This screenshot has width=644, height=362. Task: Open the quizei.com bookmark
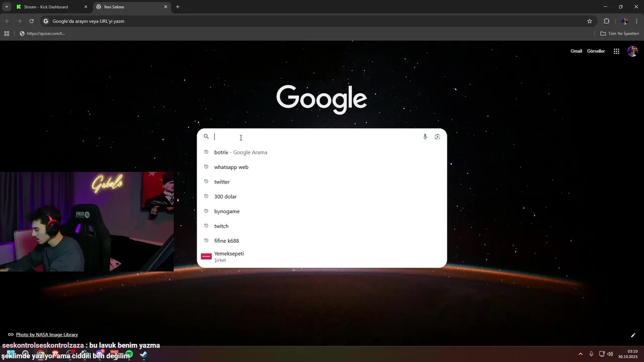[42, 34]
